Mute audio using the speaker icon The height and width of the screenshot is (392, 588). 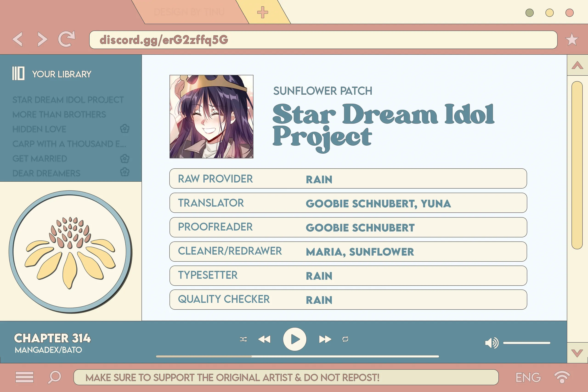[492, 343]
